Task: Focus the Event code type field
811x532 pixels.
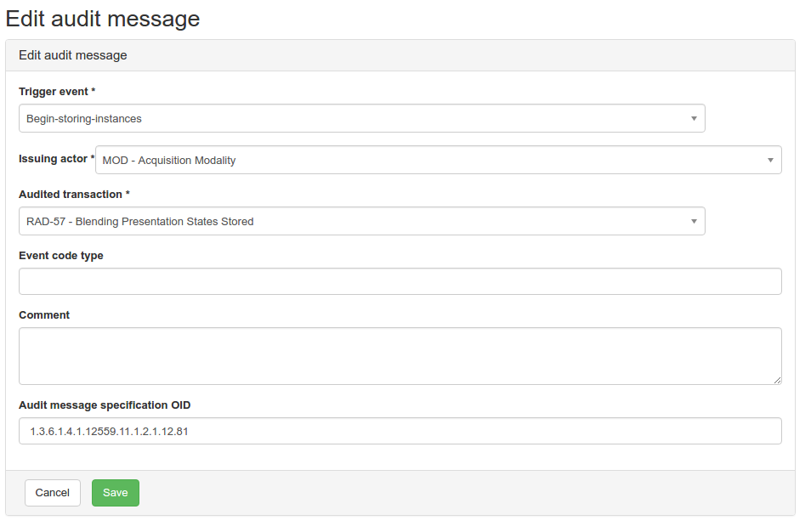Action: coord(400,281)
